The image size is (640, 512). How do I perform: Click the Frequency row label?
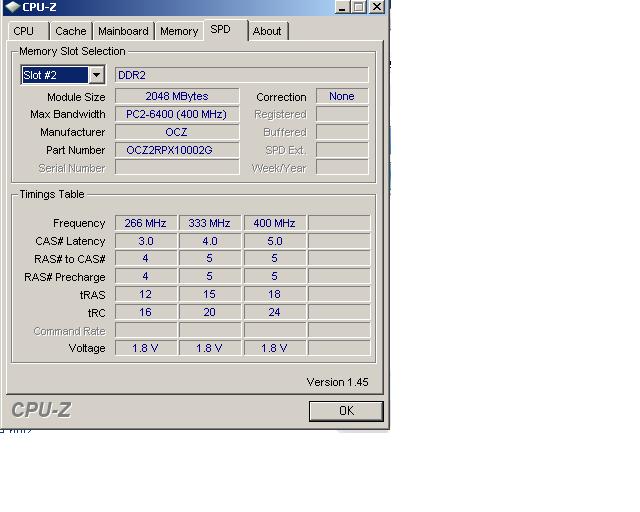[x=79, y=223]
